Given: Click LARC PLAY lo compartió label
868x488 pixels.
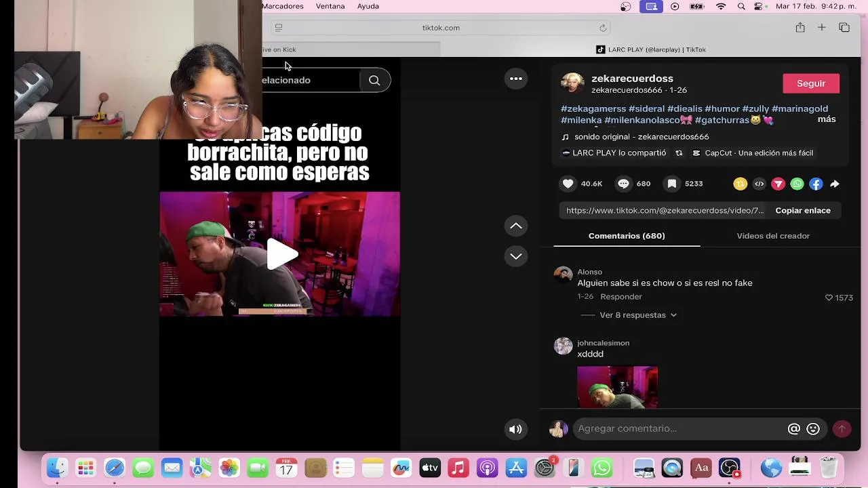Looking at the screenshot, I should pos(619,153).
